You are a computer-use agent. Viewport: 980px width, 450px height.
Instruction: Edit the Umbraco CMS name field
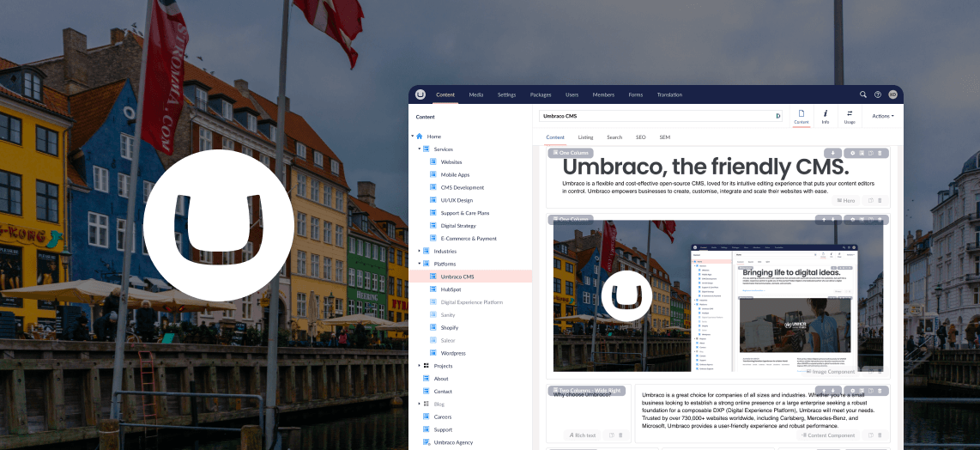point(661,116)
